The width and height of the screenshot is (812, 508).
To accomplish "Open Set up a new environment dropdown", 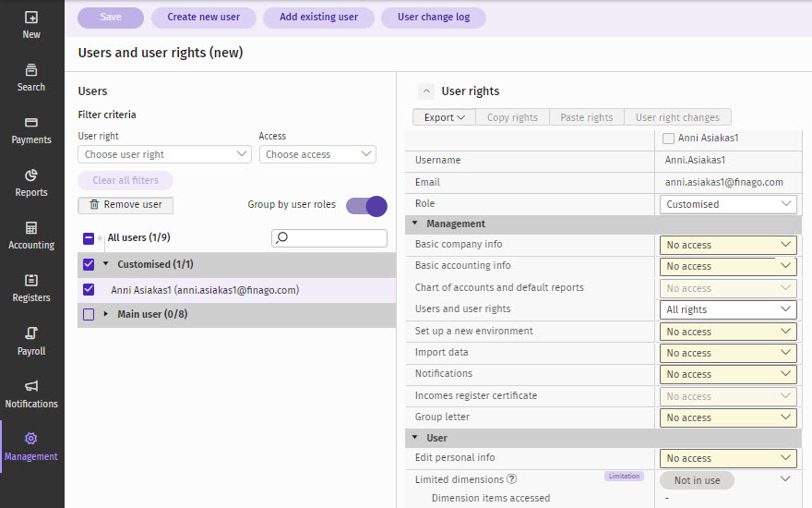I will pyautogui.click(x=728, y=332).
